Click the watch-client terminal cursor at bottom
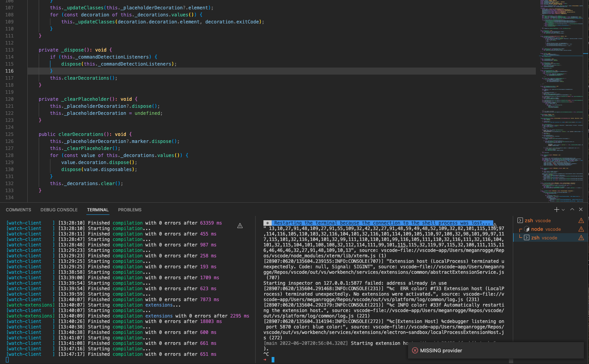 tap(7, 360)
